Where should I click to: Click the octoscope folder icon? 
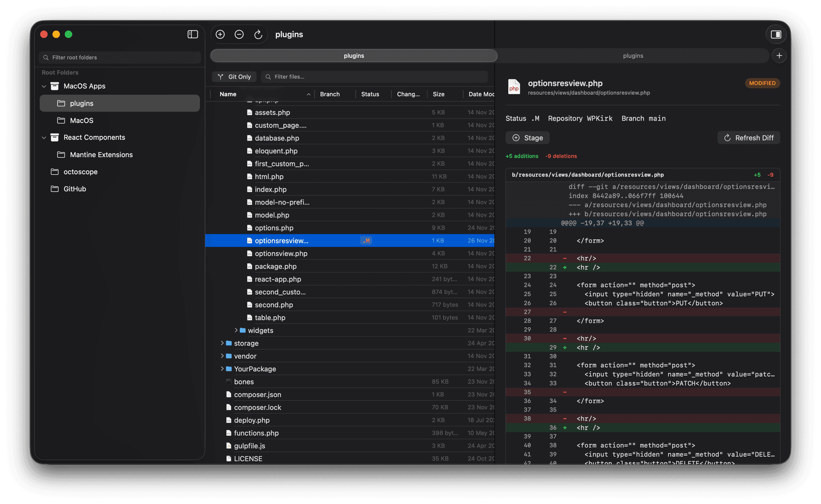(x=55, y=172)
